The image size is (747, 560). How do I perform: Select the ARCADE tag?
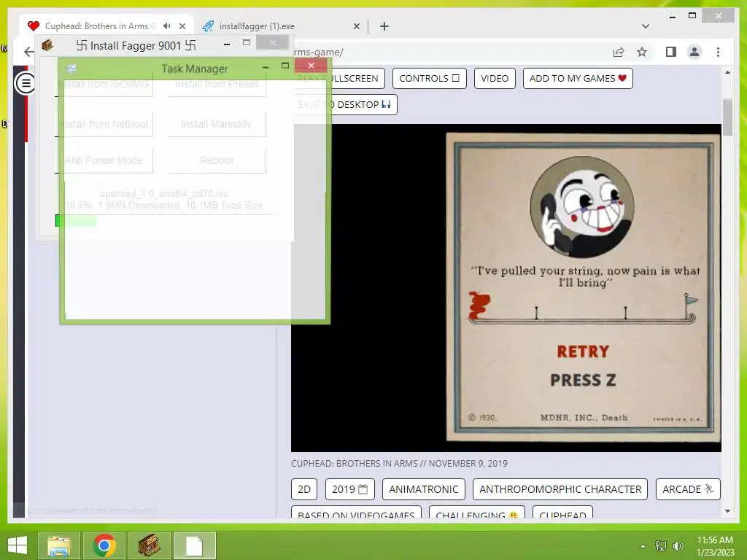688,489
